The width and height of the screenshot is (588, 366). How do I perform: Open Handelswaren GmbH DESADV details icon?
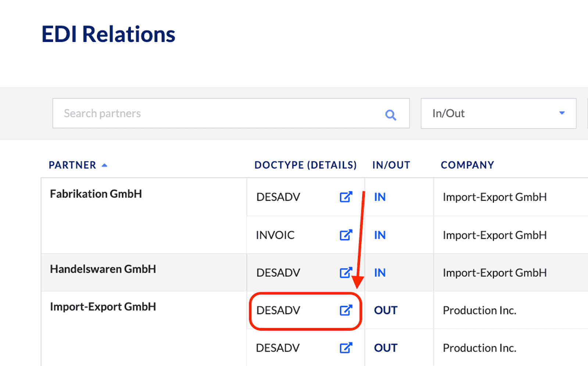click(345, 273)
